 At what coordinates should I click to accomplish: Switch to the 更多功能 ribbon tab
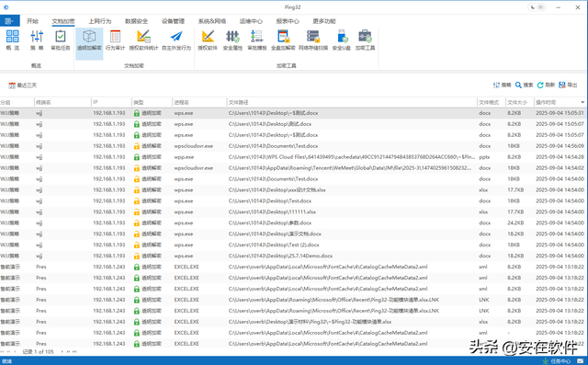tap(324, 21)
